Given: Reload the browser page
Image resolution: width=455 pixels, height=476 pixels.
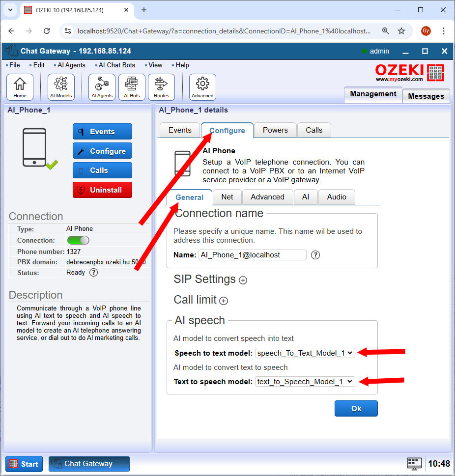Looking at the screenshot, I should [x=47, y=31].
